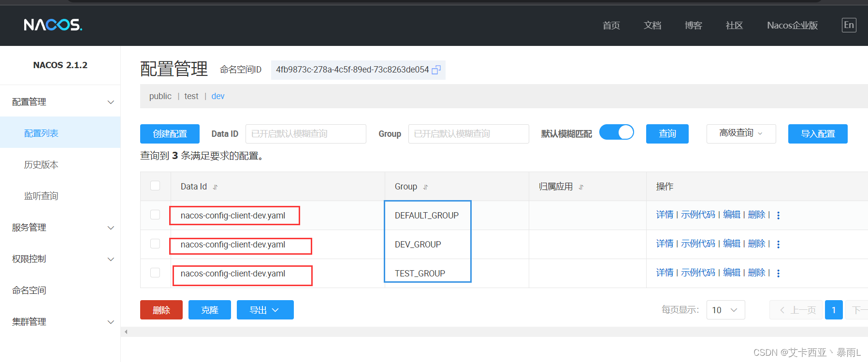Select page 1 in pagination

click(x=834, y=310)
